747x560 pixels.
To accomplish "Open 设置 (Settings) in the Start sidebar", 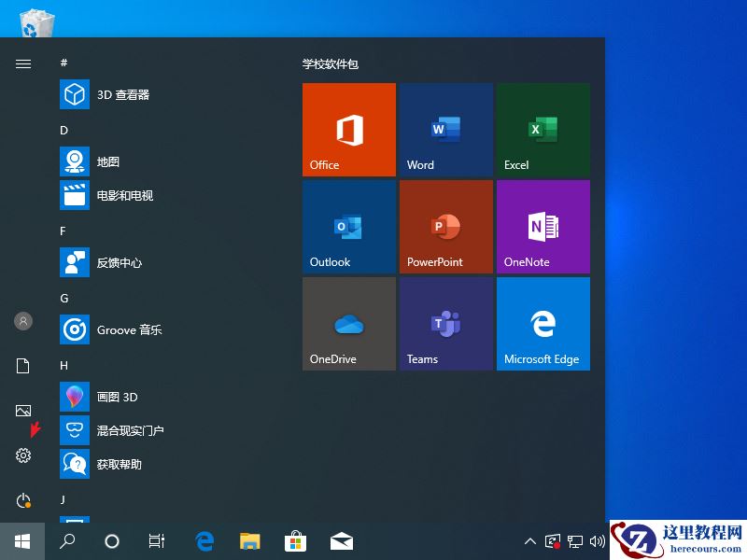I will [22, 455].
